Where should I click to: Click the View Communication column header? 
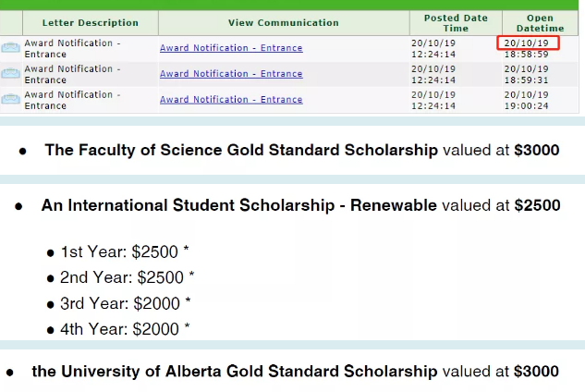pos(271,23)
